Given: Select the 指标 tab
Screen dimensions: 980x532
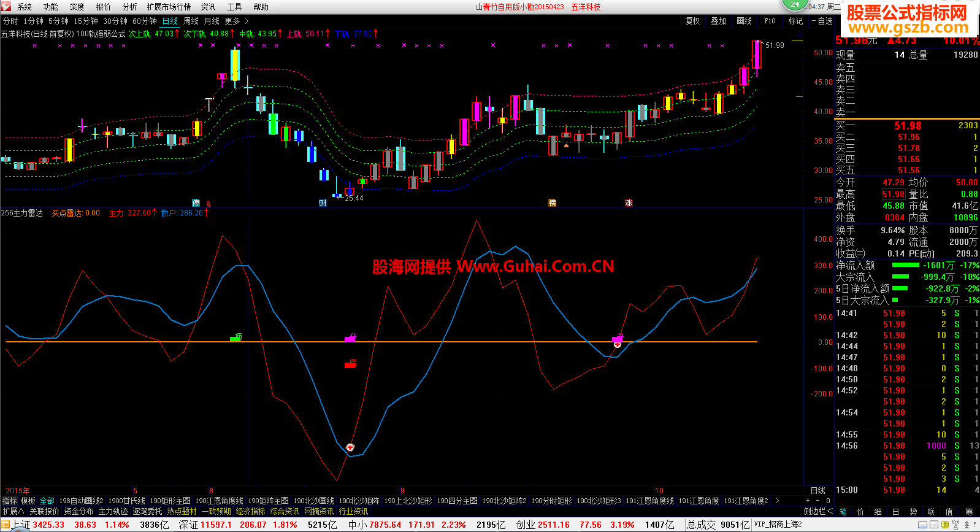Looking at the screenshot, I should click(9, 501).
